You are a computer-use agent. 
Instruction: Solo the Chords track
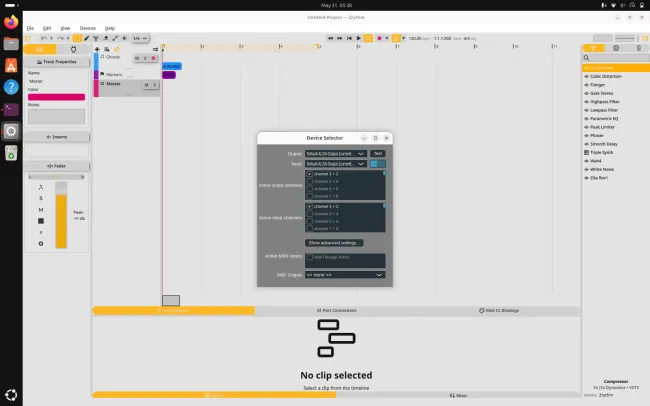pos(145,58)
